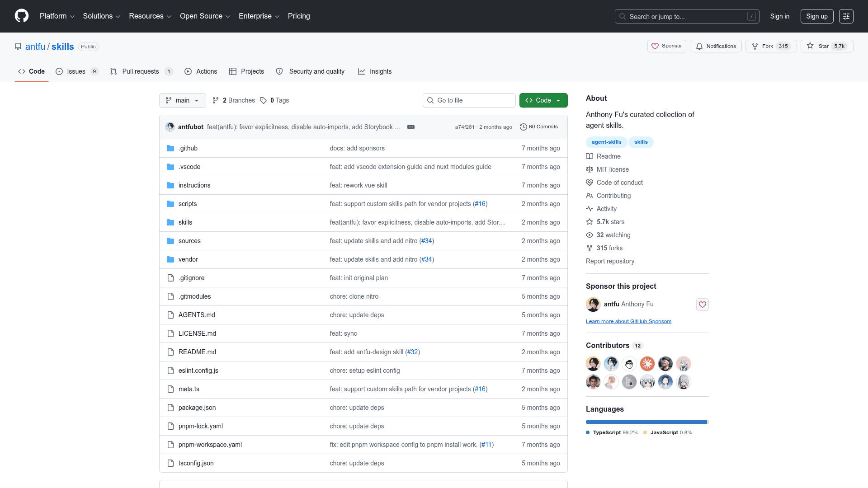Click the Sign up button
Image resolution: width=868 pixels, height=488 pixels.
817,16
